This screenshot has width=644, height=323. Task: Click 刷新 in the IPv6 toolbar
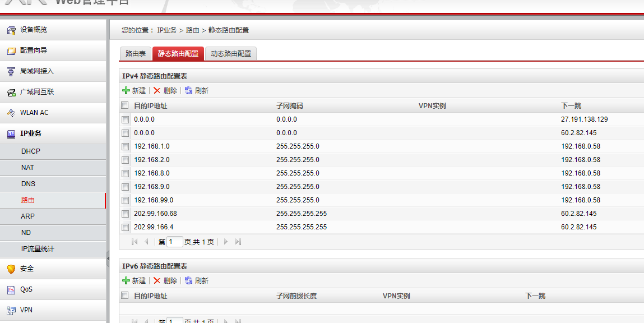pos(197,280)
